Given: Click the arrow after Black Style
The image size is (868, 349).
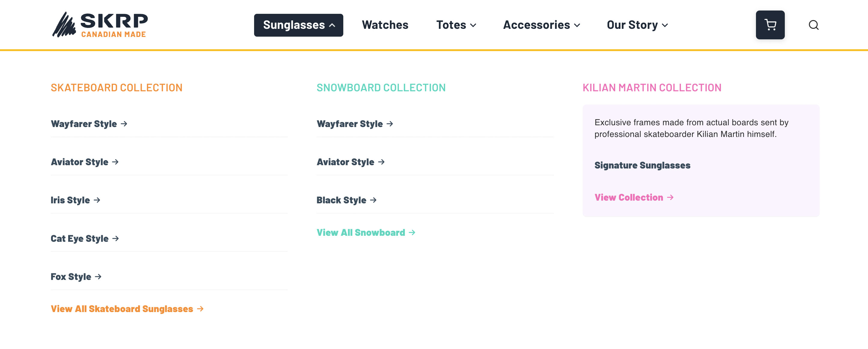Looking at the screenshot, I should click(373, 200).
